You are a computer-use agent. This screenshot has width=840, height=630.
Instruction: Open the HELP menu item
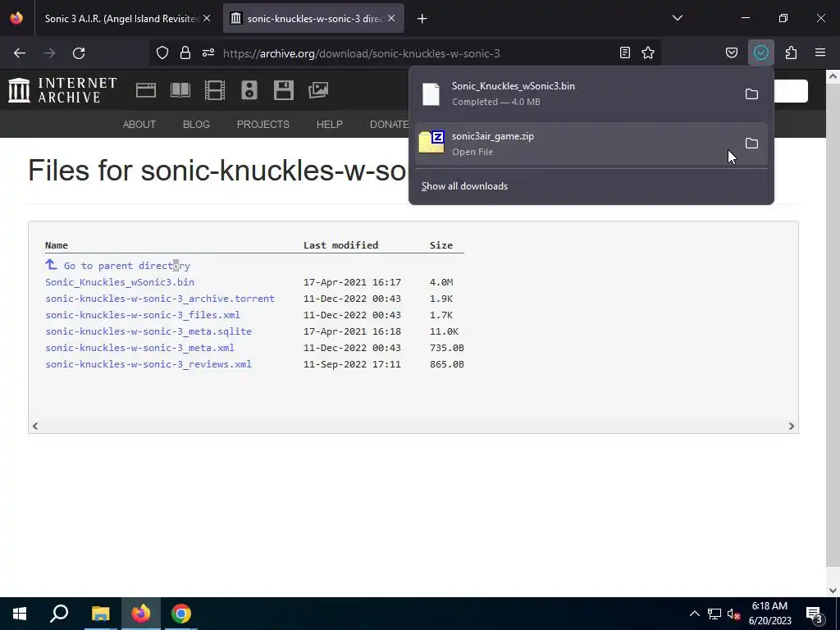tap(330, 125)
